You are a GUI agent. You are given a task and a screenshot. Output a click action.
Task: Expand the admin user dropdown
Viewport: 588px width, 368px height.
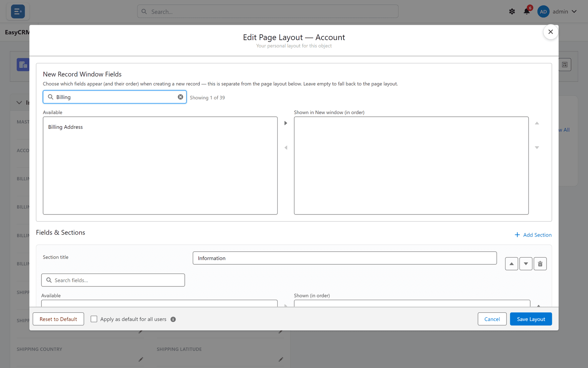tap(574, 11)
